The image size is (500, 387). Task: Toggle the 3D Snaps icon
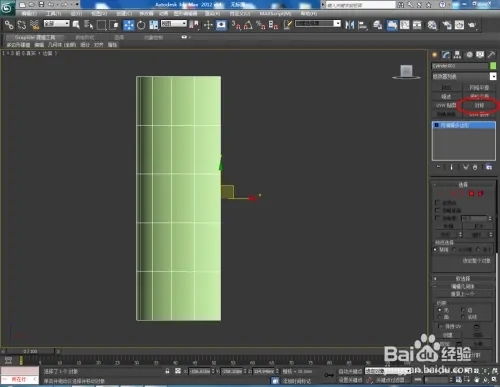[x=236, y=25]
